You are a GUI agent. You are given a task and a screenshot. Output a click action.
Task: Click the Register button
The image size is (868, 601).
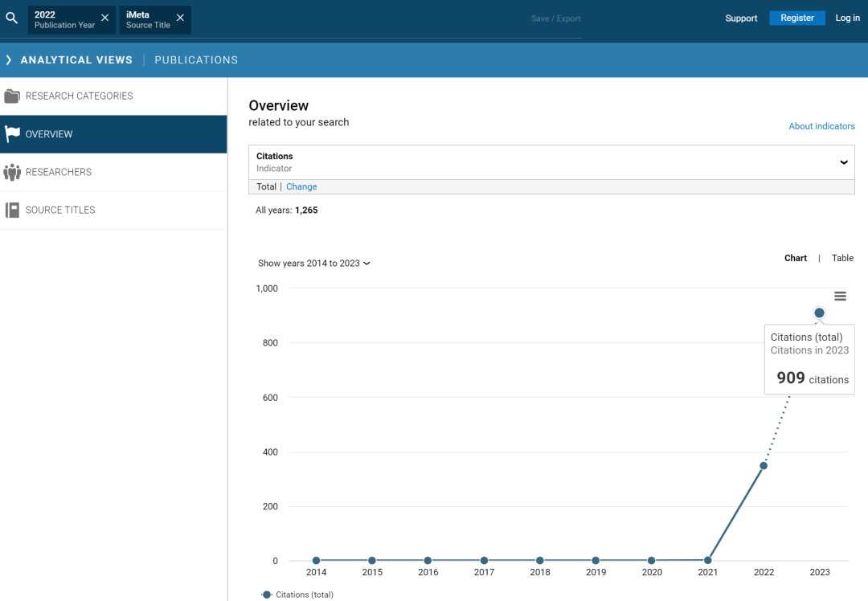point(797,18)
